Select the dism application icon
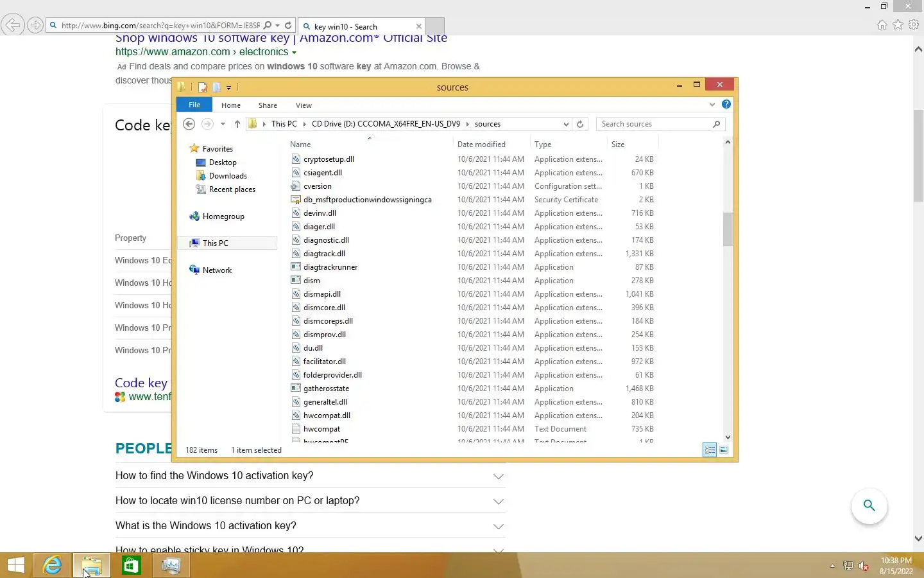This screenshot has width=924, height=578. pyautogui.click(x=296, y=280)
